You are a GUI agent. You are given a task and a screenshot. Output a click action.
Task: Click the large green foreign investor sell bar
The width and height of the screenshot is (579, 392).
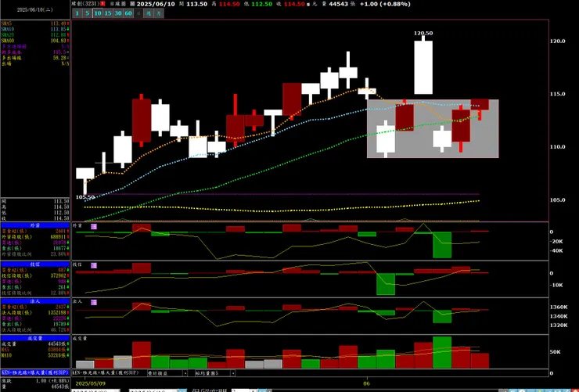click(442, 245)
